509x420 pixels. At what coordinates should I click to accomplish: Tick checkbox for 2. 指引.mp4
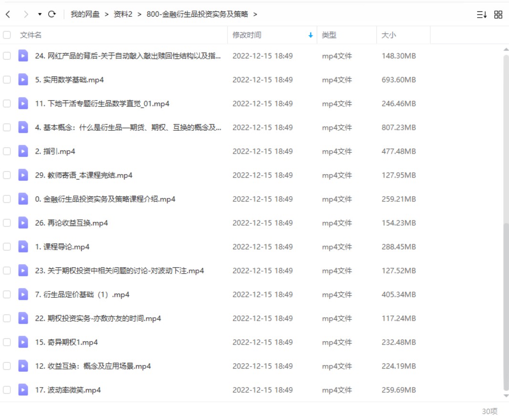(x=7, y=151)
